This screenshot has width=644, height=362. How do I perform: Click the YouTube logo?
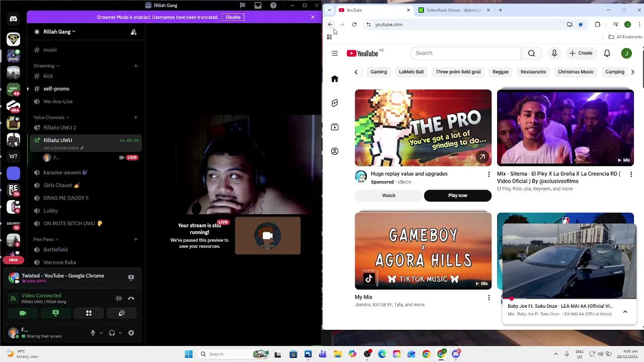pos(362,54)
